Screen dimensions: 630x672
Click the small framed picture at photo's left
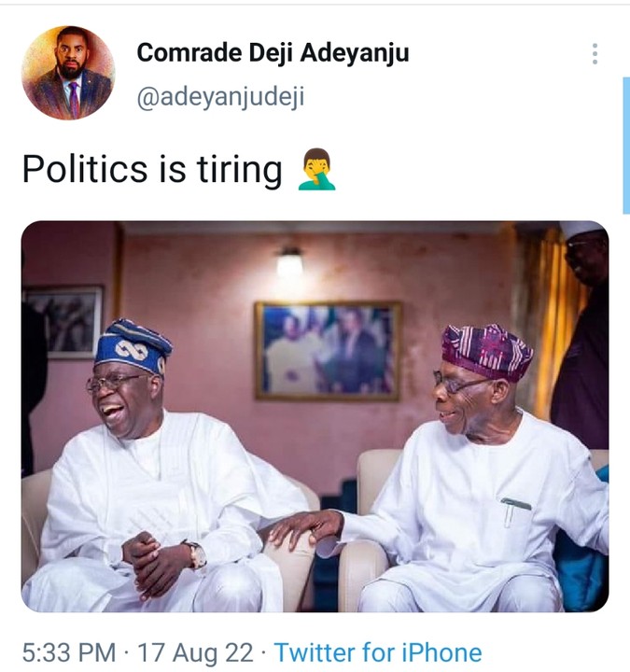coord(62,320)
